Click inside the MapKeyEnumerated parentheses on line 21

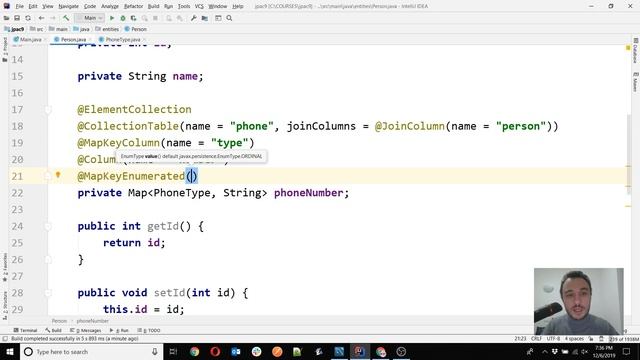click(192, 176)
